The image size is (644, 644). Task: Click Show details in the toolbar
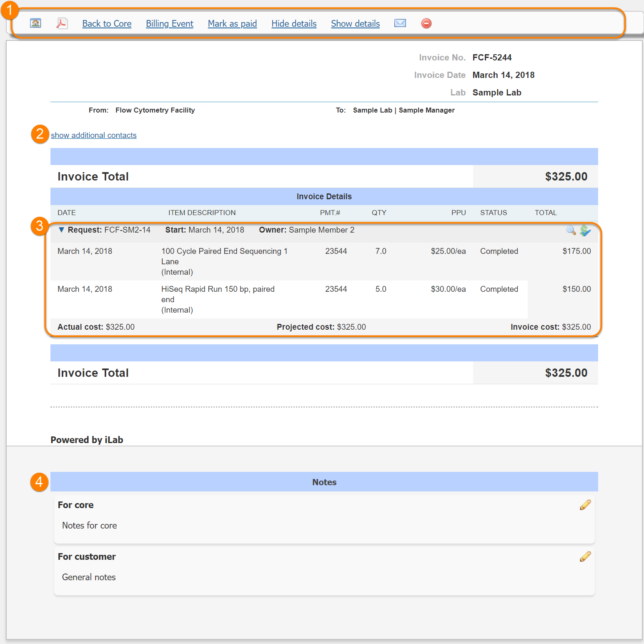(355, 24)
